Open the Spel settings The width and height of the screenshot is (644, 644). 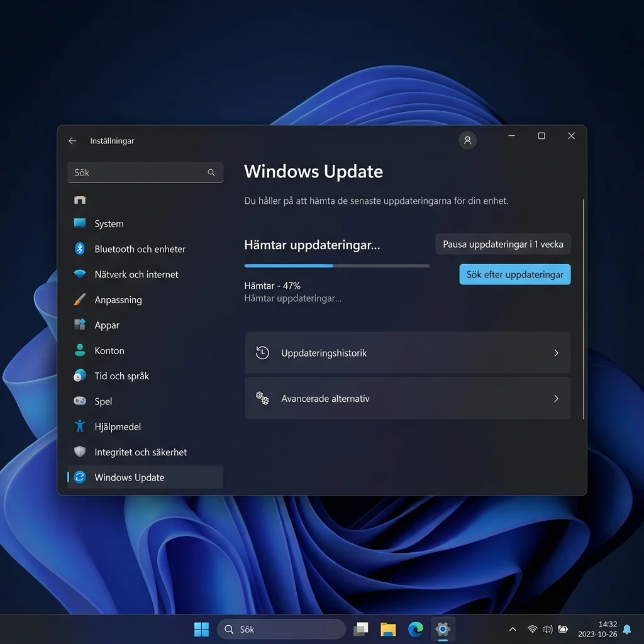tap(145, 401)
